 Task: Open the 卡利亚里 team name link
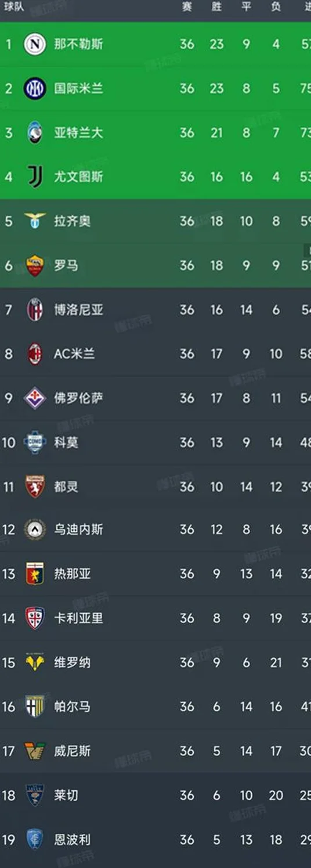pos(78,618)
